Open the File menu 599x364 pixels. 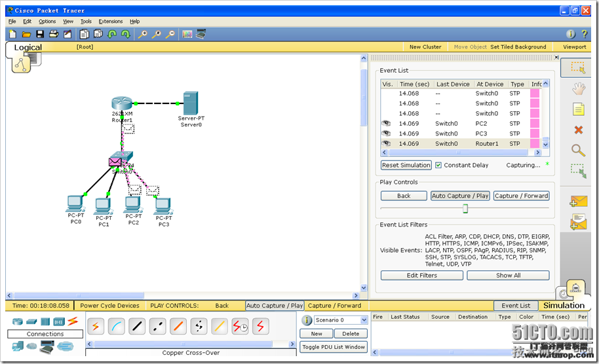[x=12, y=22]
